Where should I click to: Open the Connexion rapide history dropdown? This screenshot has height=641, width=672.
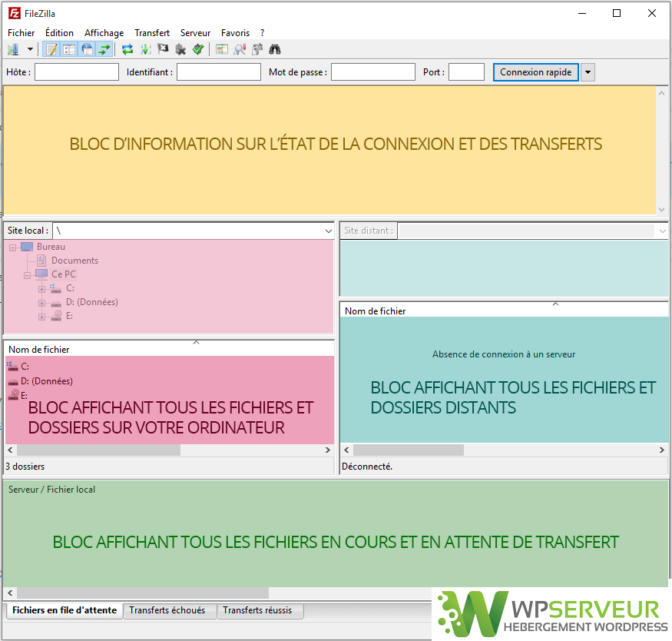tap(588, 72)
